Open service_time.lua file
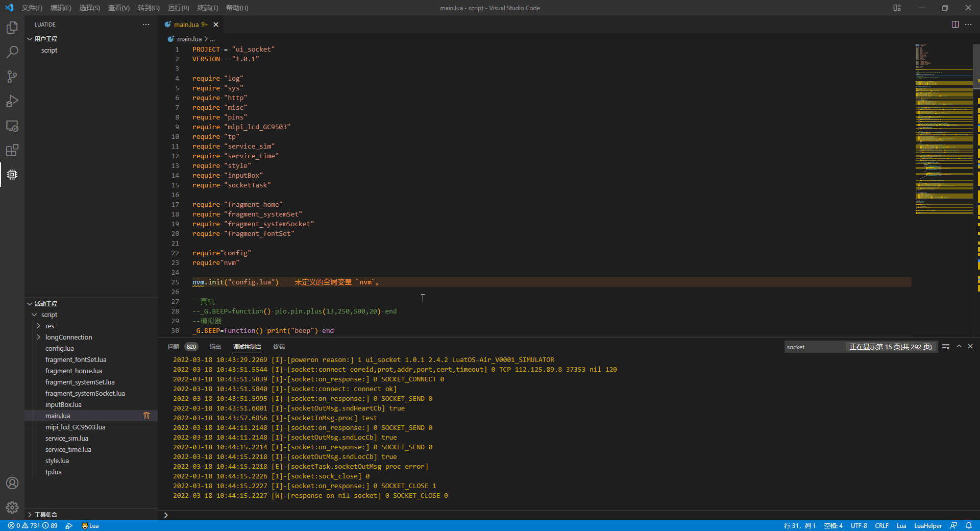This screenshot has height=531, width=980. (68, 449)
